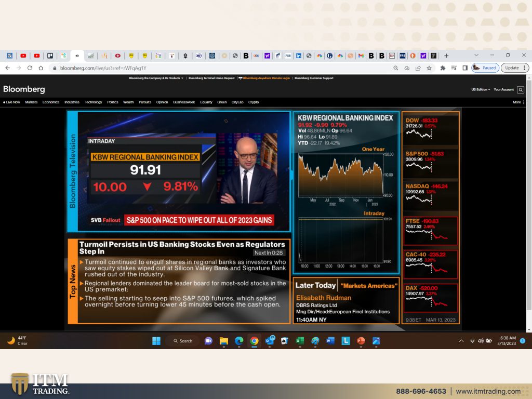This screenshot has height=399, width=532.
Task: Expand the US Edition dropdown
Action: pyautogui.click(x=481, y=89)
